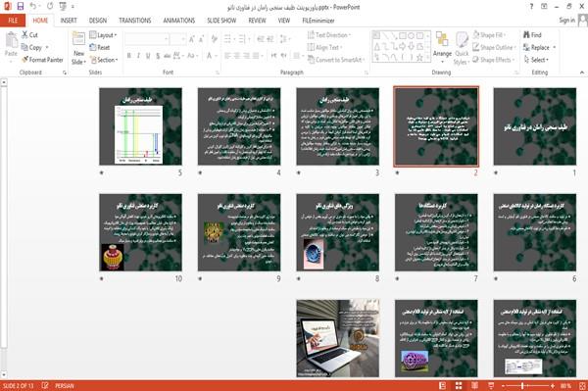Click Fit slide to window icon
The height and width of the screenshot is (391, 588).
click(582, 386)
